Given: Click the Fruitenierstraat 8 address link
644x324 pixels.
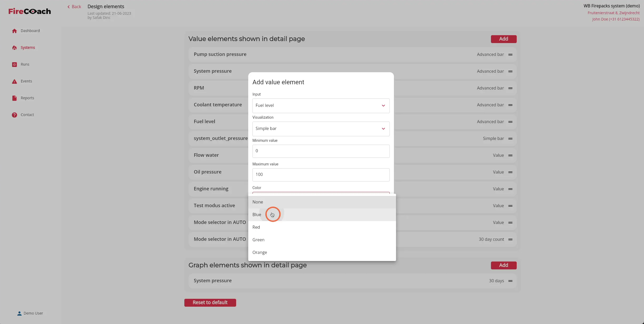Looking at the screenshot, I should pos(613,13).
